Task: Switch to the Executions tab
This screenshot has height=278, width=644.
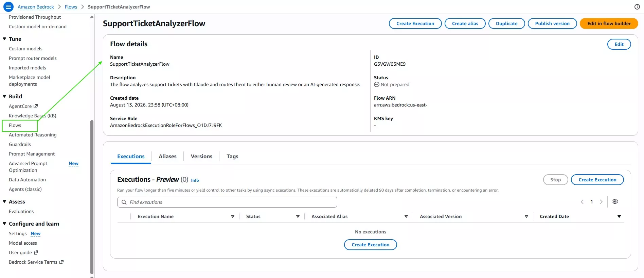Action: [x=131, y=157]
